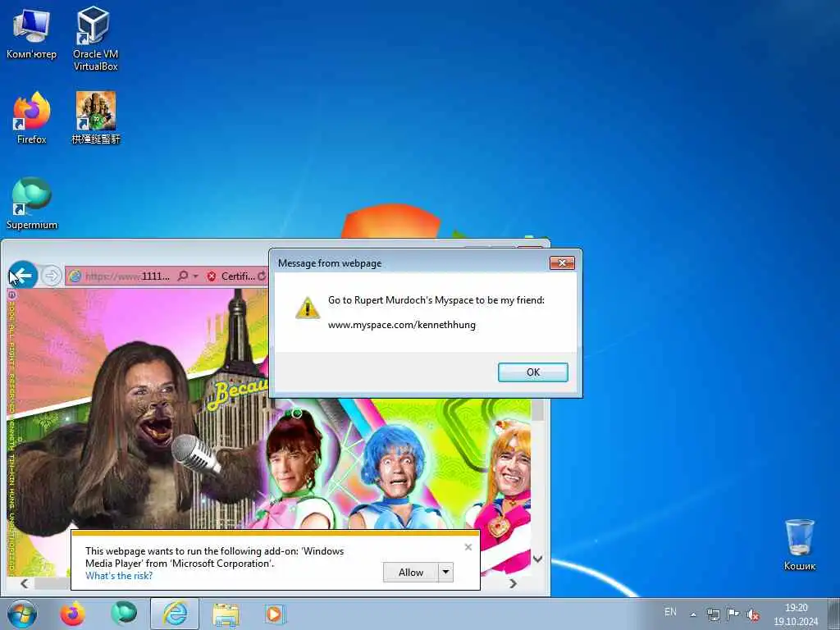
Task: Allow the Windows Media Player add-on
Action: (411, 572)
